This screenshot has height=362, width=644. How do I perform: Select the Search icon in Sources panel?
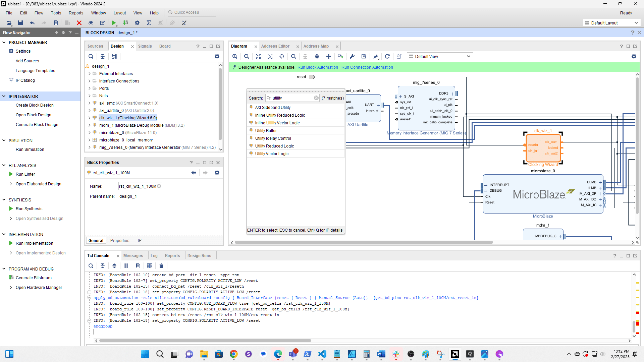91,56
